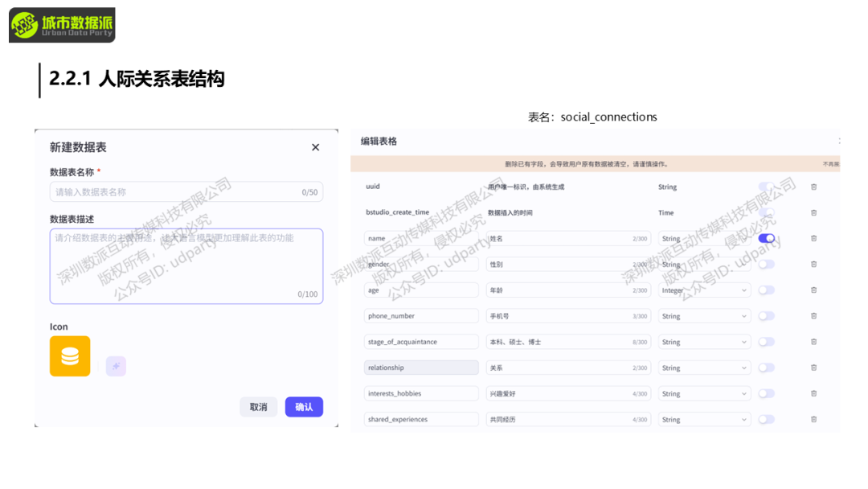
Task: Delete the relationship field row
Action: 813,368
